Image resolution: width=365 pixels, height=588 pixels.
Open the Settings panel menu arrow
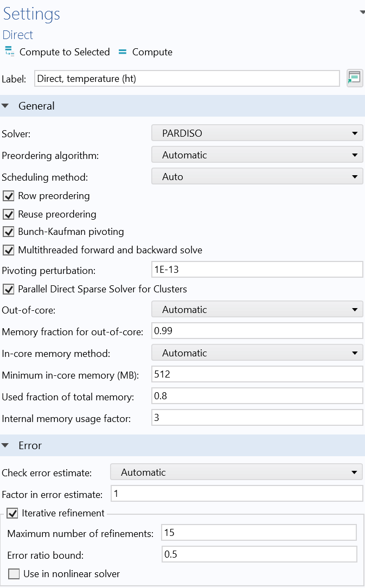click(362, 12)
